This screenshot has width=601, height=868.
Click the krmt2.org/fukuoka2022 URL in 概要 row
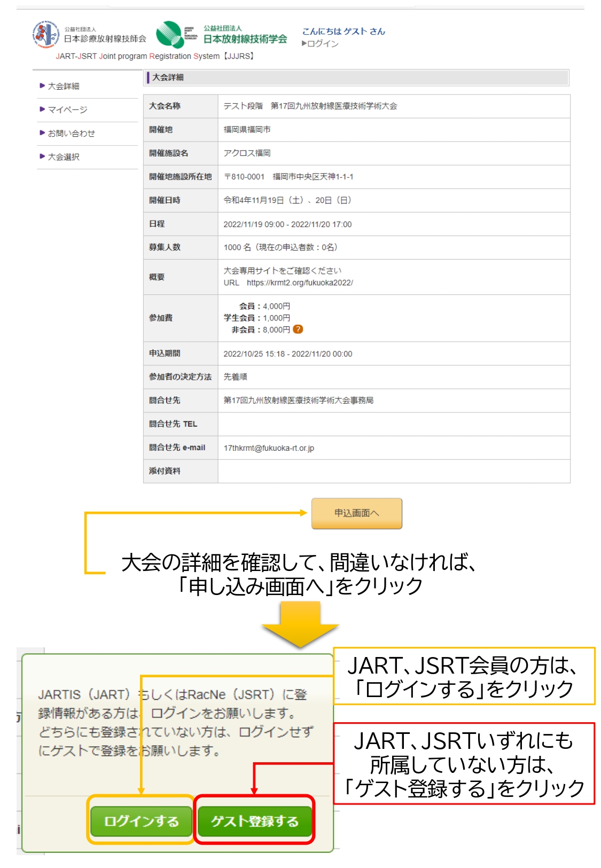pyautogui.click(x=300, y=283)
